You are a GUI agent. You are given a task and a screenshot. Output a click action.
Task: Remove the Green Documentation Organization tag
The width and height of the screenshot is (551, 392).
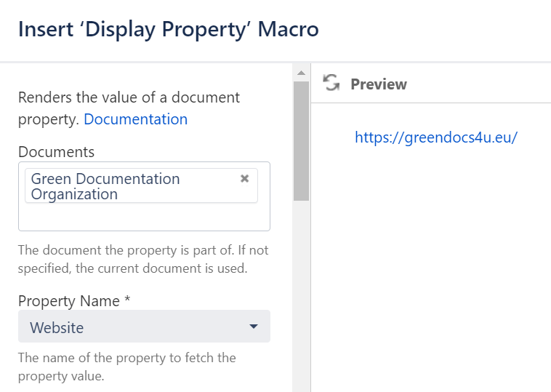(x=245, y=178)
